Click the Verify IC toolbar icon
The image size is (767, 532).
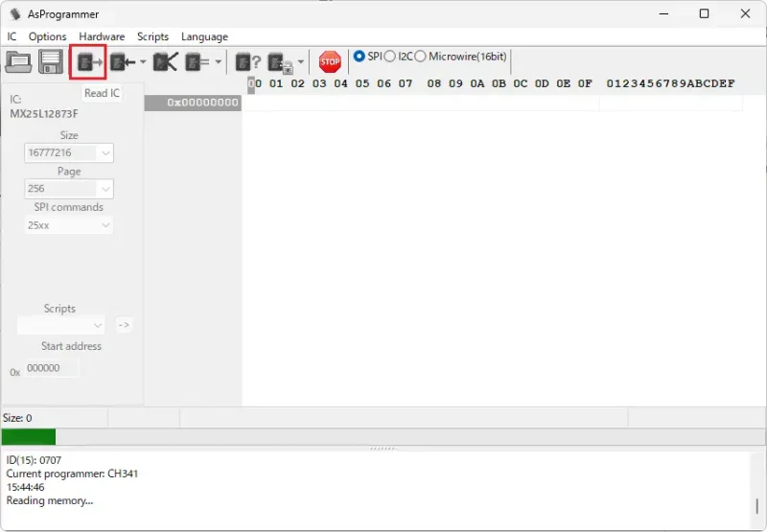pyautogui.click(x=198, y=62)
